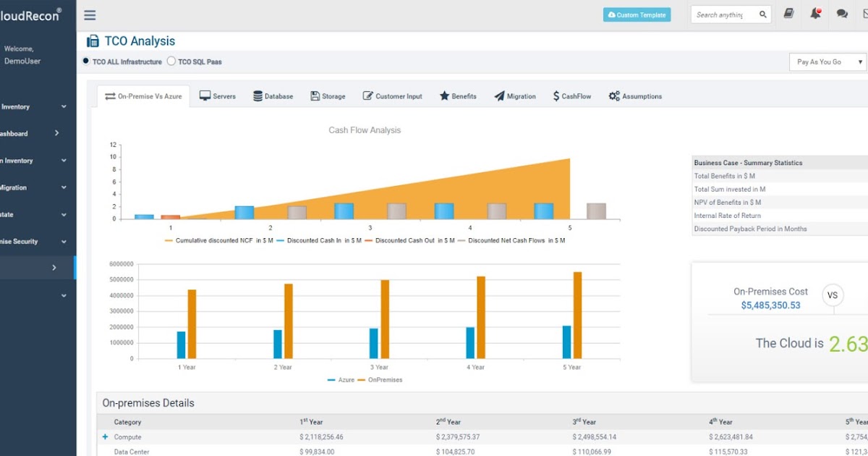Select the Database tab icon
The width and height of the screenshot is (868, 456).
click(257, 95)
